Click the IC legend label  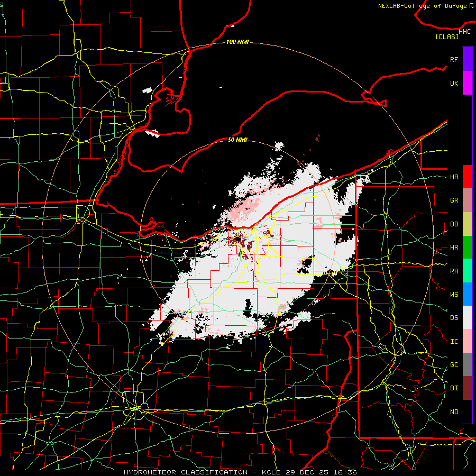pos(454,342)
